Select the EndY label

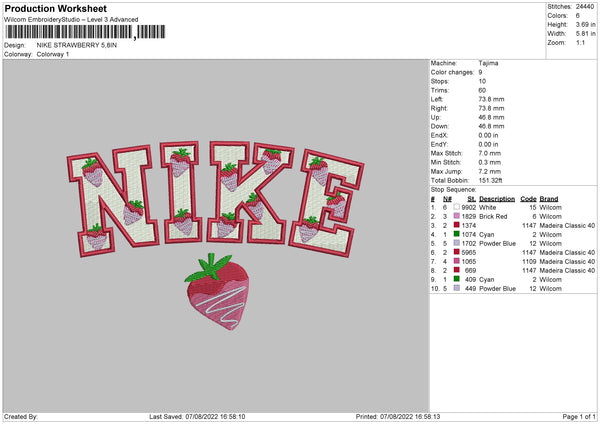pyautogui.click(x=439, y=144)
